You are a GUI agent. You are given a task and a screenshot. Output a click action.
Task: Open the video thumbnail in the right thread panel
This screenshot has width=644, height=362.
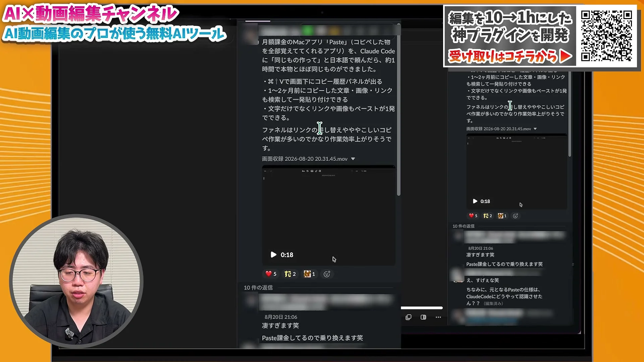[x=517, y=172]
